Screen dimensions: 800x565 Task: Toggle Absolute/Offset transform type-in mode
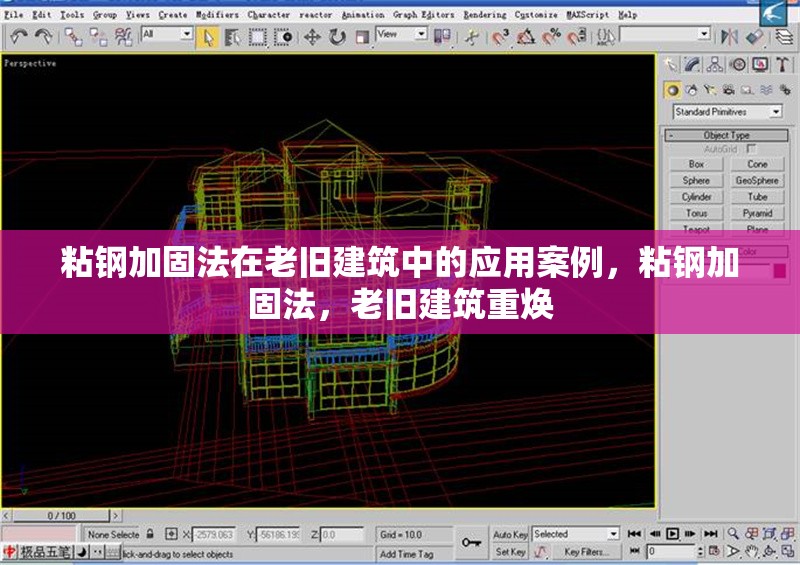point(171,534)
